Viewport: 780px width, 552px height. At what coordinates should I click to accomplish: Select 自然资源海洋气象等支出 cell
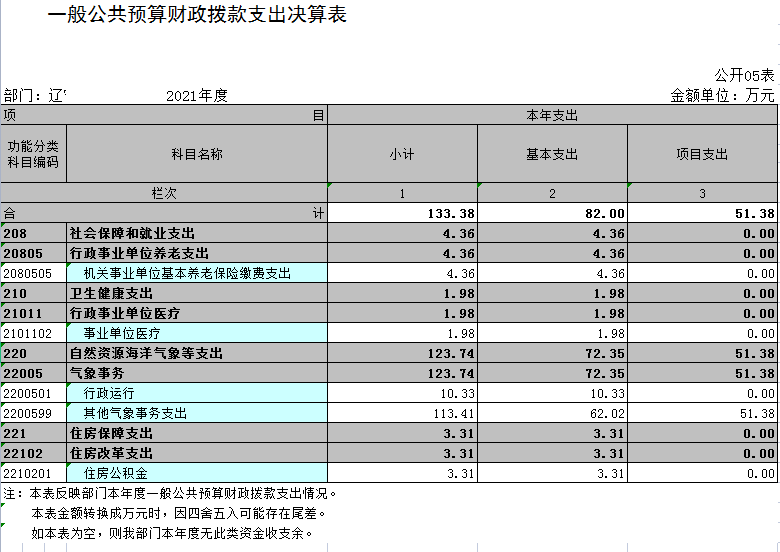[x=197, y=353]
